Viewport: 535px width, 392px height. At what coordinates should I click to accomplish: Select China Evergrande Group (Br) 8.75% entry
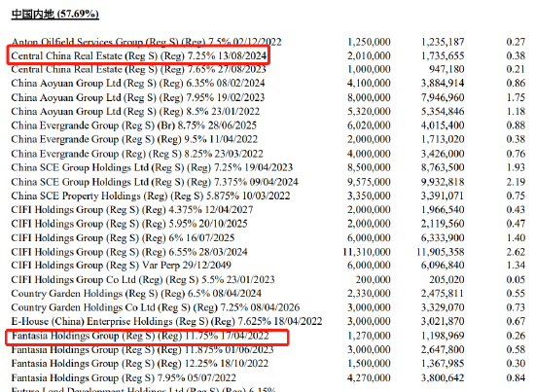134,125
